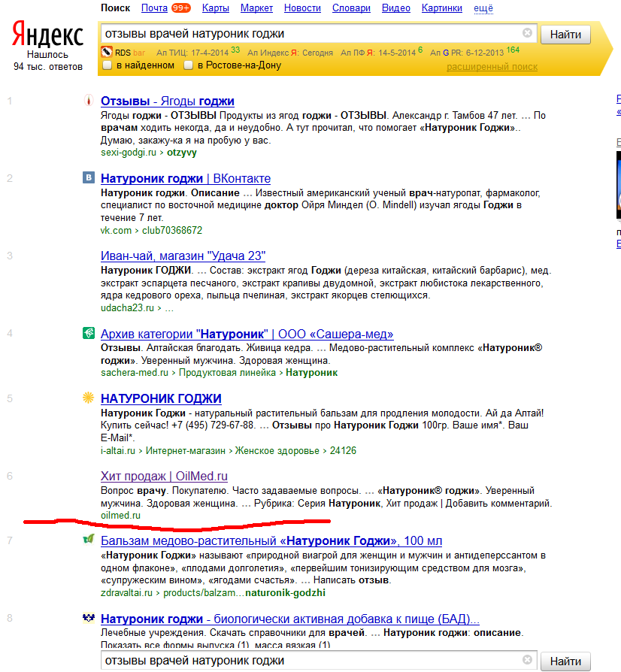Click the sachera-med.ru URL link
The height and width of the screenshot is (672, 621).
[x=134, y=372]
